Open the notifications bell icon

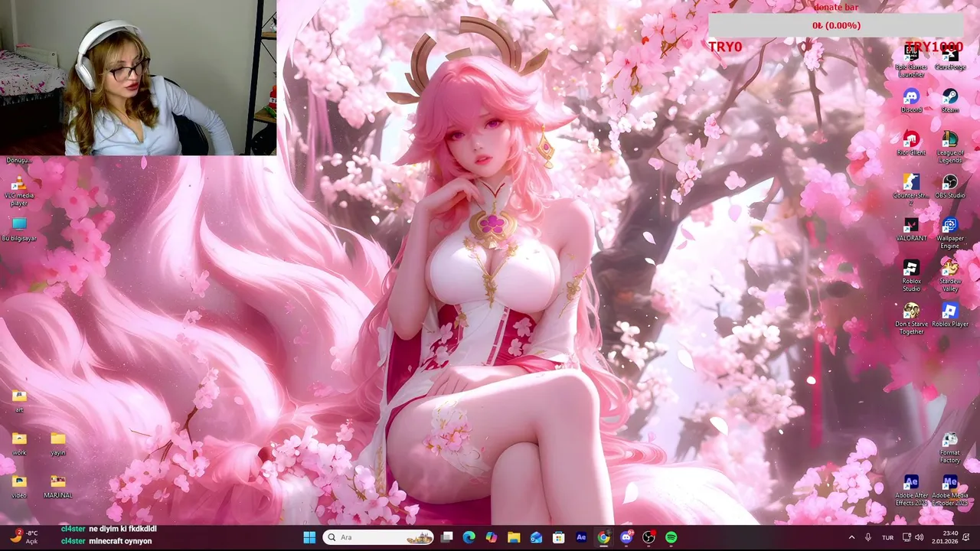[967, 537]
